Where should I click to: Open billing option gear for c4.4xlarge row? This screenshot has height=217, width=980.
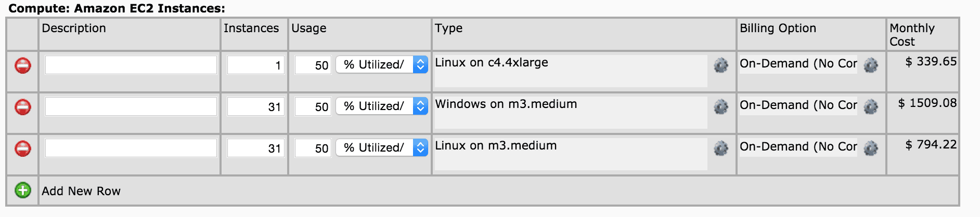coord(870,65)
